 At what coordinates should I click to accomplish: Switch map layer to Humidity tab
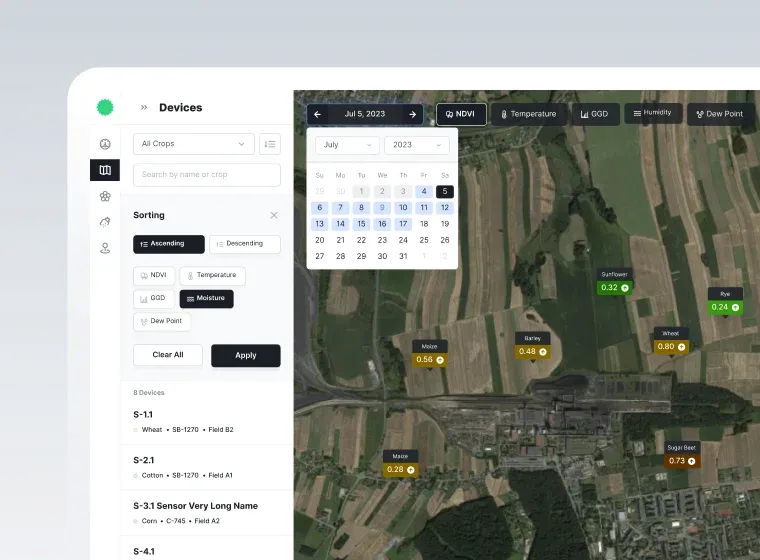[653, 113]
